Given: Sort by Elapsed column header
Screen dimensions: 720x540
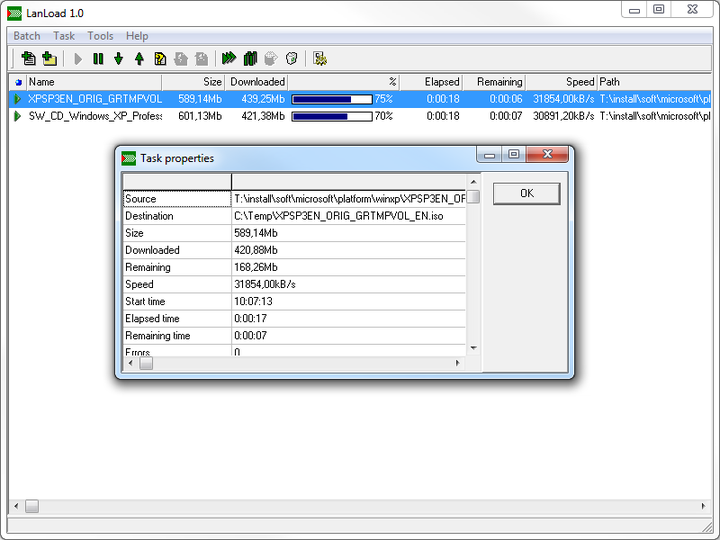Looking at the screenshot, I should [x=431, y=82].
